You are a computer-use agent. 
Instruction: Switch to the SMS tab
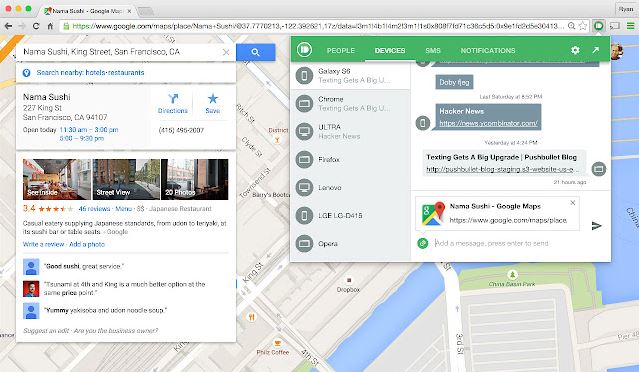pyautogui.click(x=433, y=51)
